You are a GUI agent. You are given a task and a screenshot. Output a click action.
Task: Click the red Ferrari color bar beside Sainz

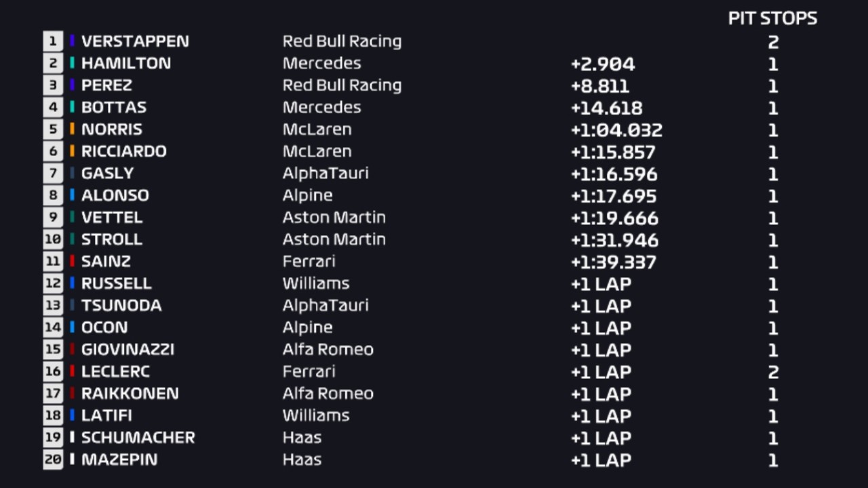(72, 261)
